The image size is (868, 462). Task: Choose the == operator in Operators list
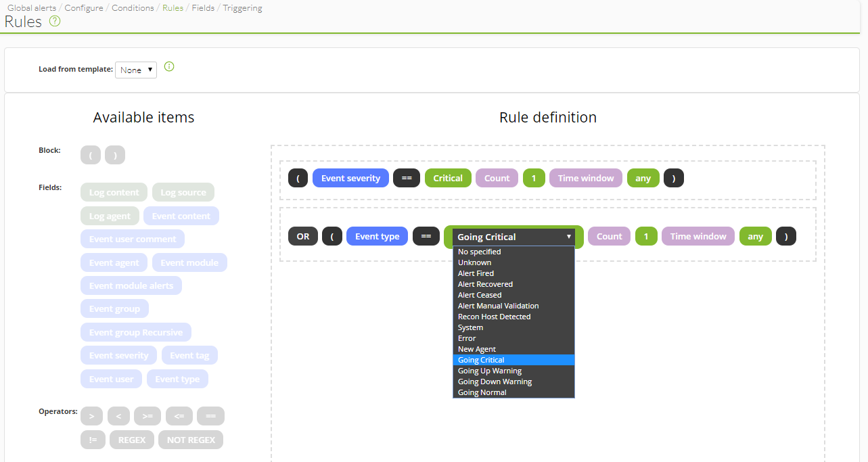pyautogui.click(x=210, y=417)
